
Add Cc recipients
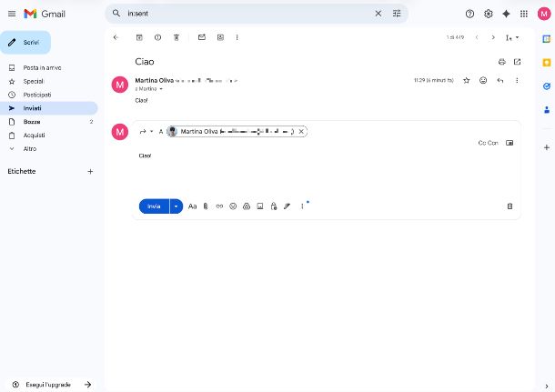click(481, 143)
